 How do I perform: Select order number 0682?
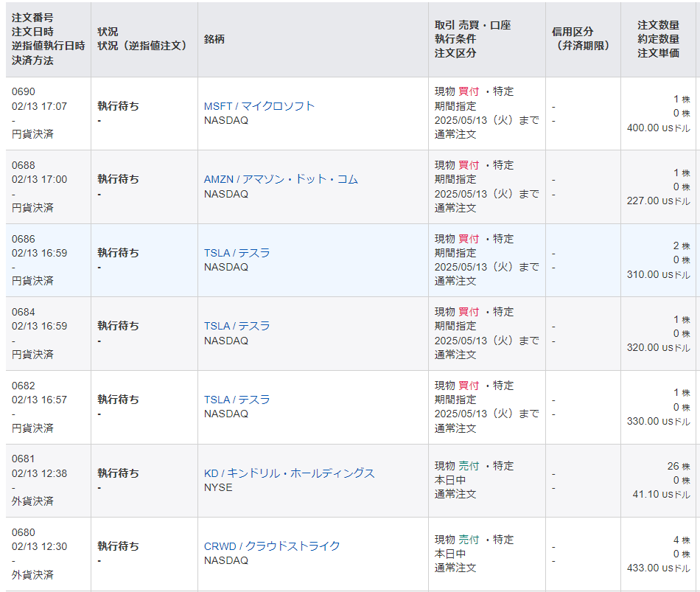pos(24,386)
